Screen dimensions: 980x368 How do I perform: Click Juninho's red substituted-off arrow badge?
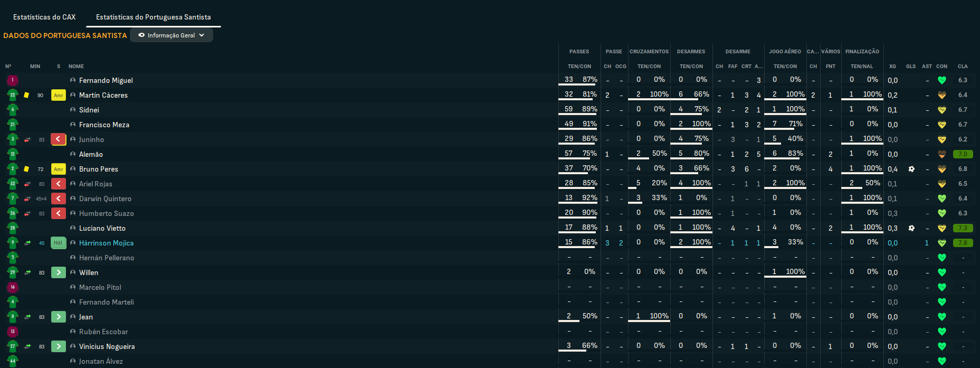(x=59, y=139)
